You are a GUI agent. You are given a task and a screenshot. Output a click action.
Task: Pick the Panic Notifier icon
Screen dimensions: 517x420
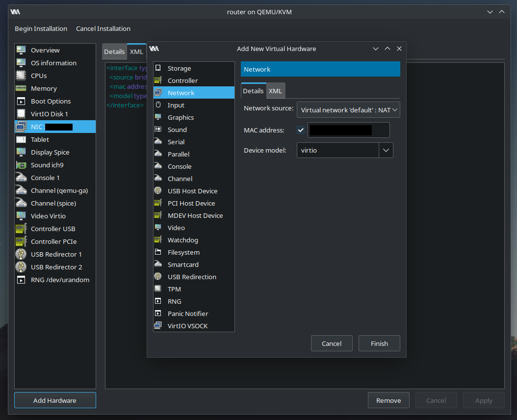pyautogui.click(x=158, y=313)
